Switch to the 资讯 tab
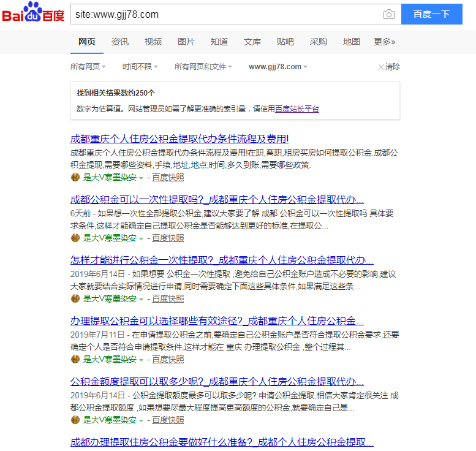The height and width of the screenshot is (451, 476). point(120,42)
